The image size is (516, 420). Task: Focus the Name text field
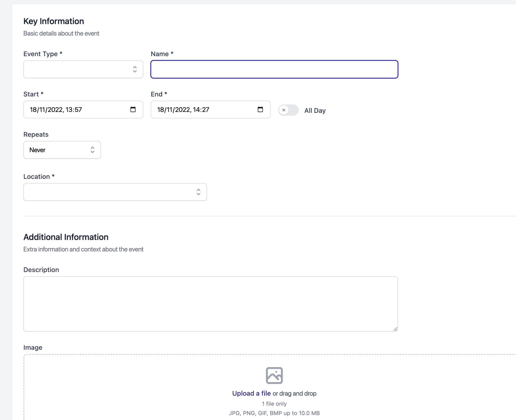pos(274,69)
